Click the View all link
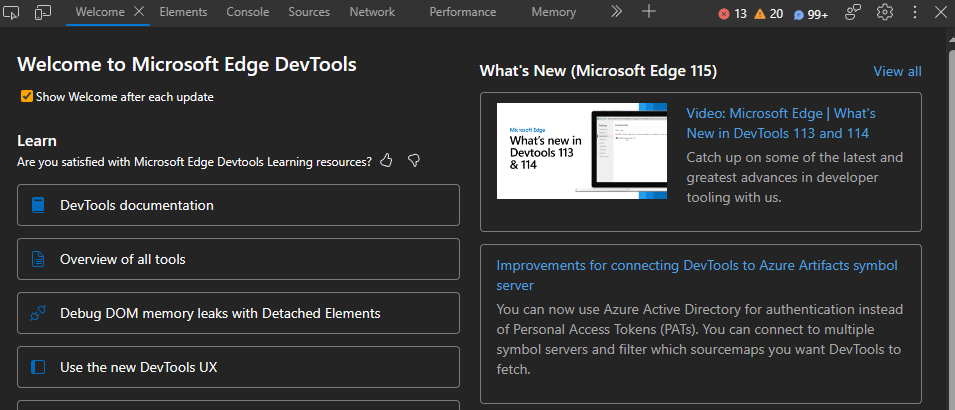The height and width of the screenshot is (410, 955). 897,71
